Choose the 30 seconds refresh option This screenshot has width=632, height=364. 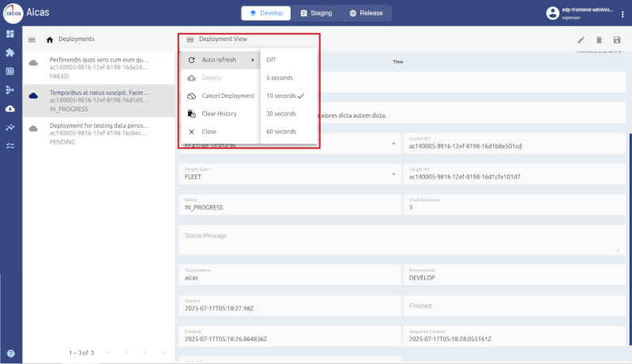[x=281, y=114]
